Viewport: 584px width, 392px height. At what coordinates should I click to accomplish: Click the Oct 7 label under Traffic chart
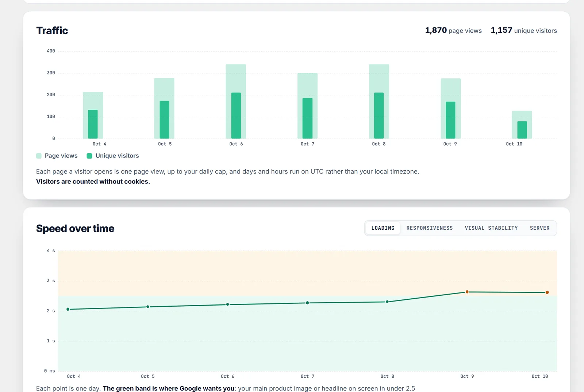[x=307, y=144]
